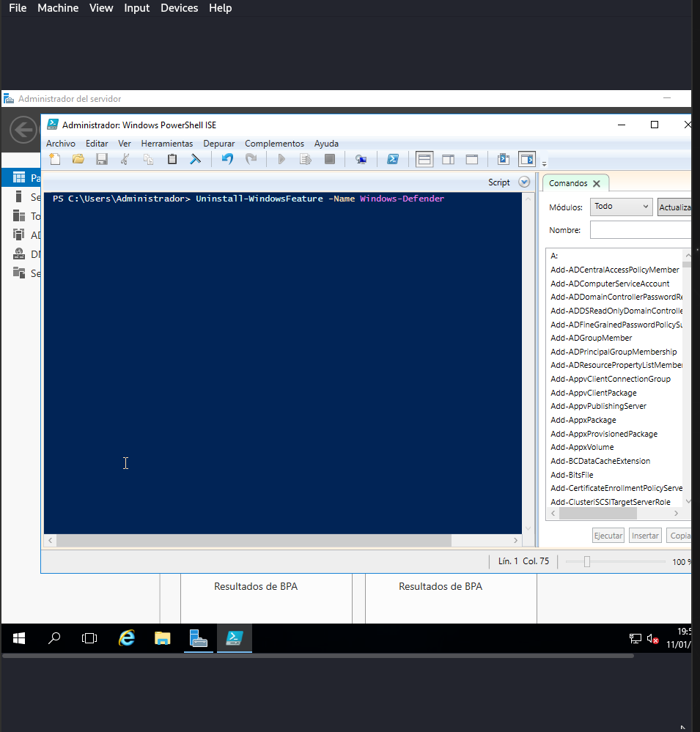700x732 pixels.
Task: Switch to Server Manager taskbar icon
Action: 199,638
